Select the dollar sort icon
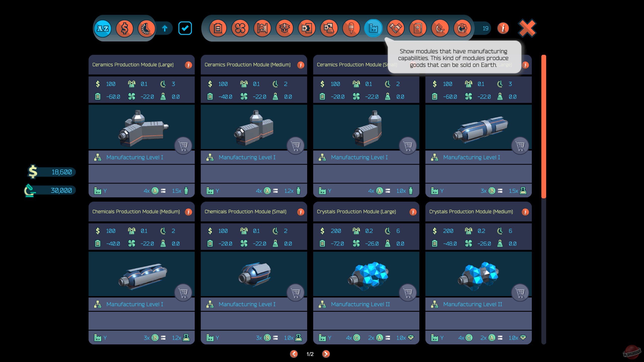The image size is (644, 362). [125, 28]
